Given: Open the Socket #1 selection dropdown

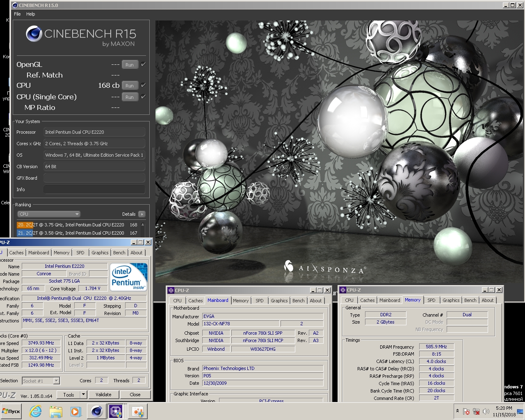Looking at the screenshot, I should coord(41,381).
